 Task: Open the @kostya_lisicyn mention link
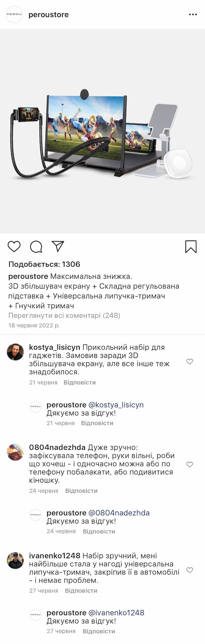click(x=116, y=405)
